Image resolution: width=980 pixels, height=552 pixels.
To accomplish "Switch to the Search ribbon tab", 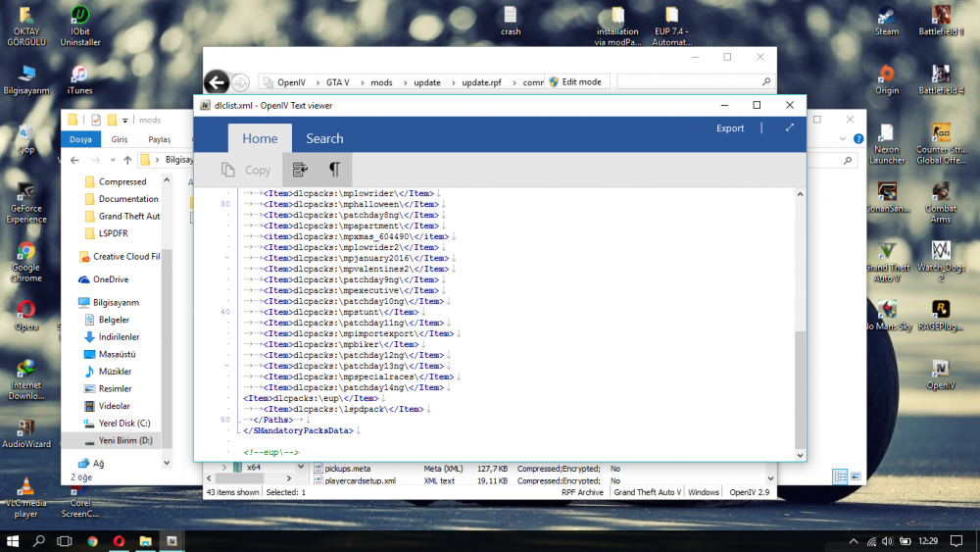I will tap(324, 139).
